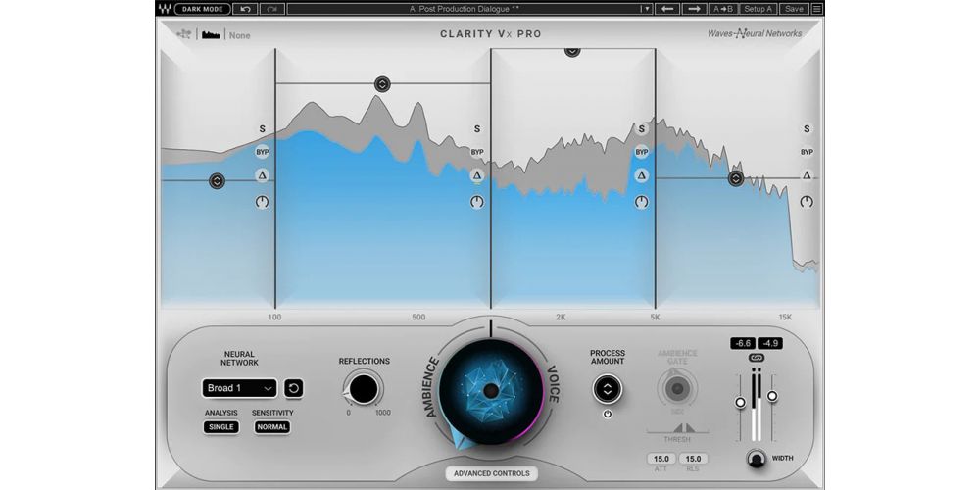980x490 pixels.
Task: Toggle the power button below Process Amount
Action: pos(608,414)
